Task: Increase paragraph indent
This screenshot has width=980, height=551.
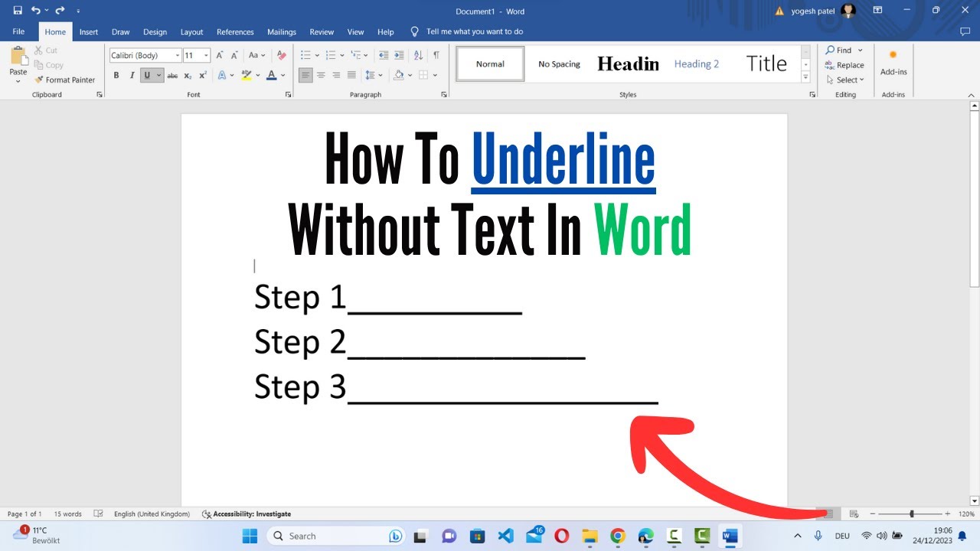Action: click(400, 55)
